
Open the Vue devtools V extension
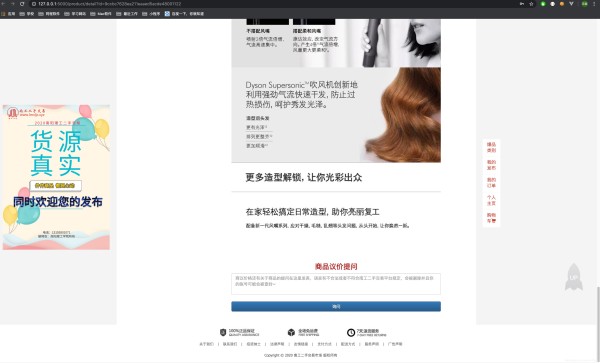pyautogui.click(x=571, y=4)
